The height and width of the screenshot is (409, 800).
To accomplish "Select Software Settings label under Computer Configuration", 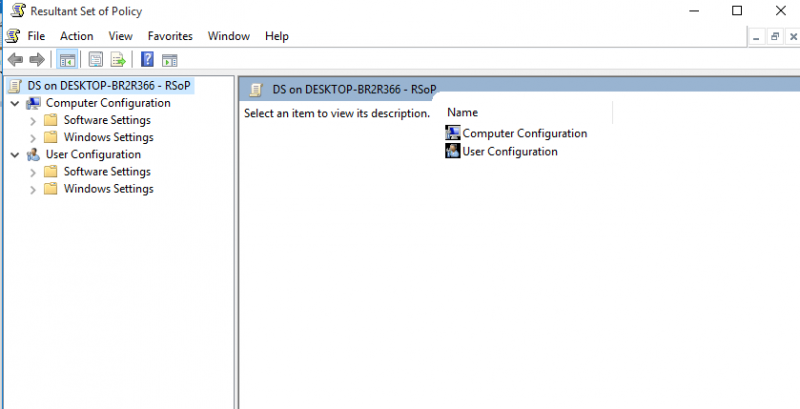I will coord(107,120).
